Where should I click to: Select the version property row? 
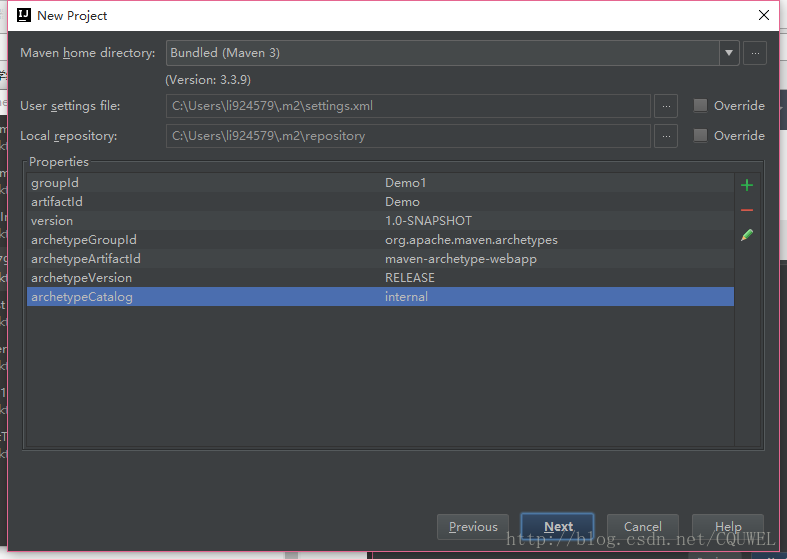pyautogui.click(x=380, y=221)
